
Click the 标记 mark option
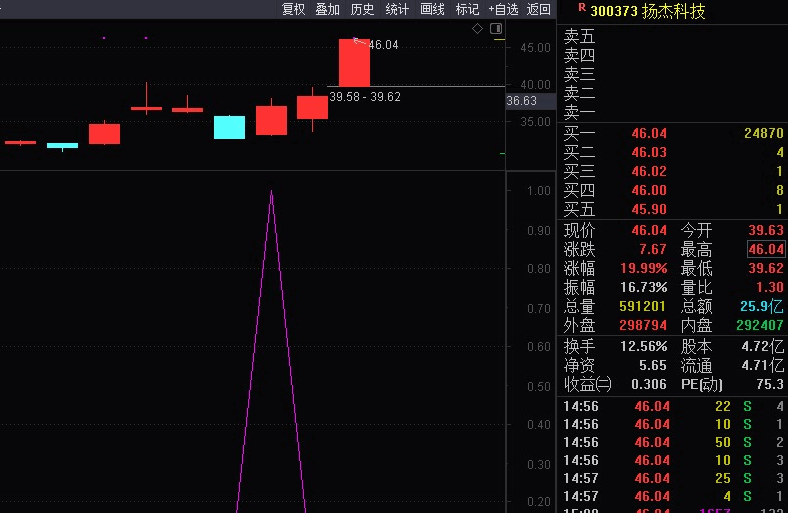[x=467, y=9]
